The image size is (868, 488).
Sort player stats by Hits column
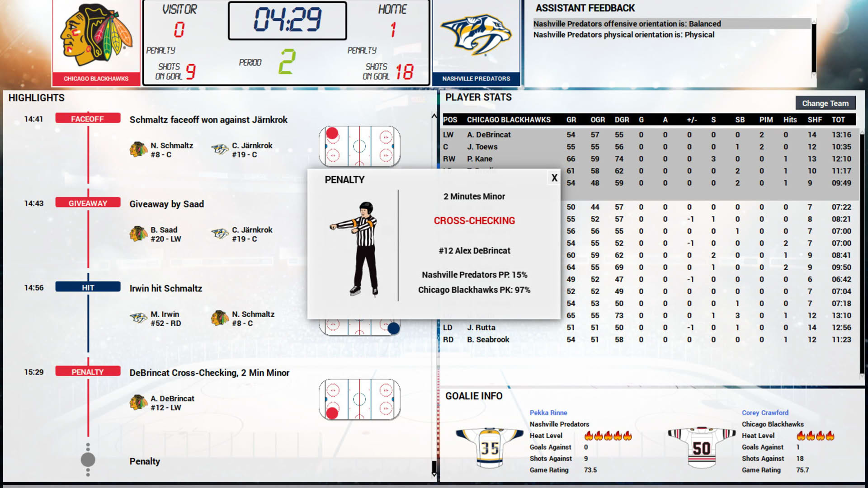pos(790,120)
